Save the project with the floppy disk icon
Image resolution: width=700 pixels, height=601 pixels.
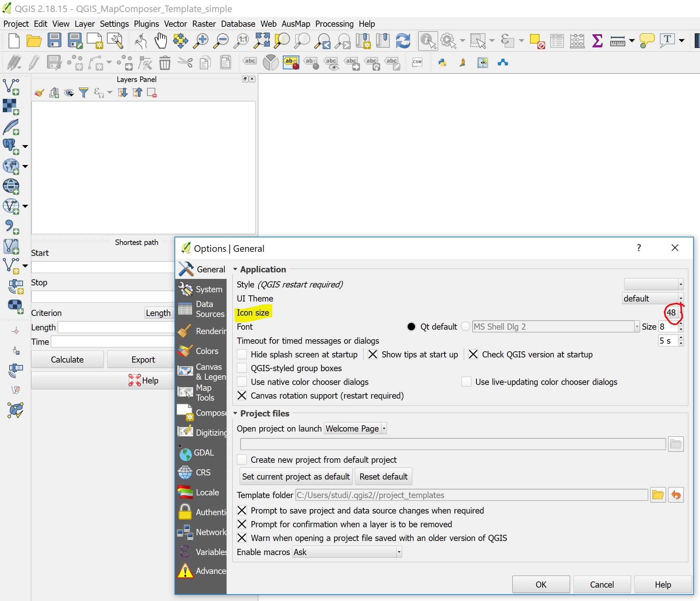coord(54,40)
